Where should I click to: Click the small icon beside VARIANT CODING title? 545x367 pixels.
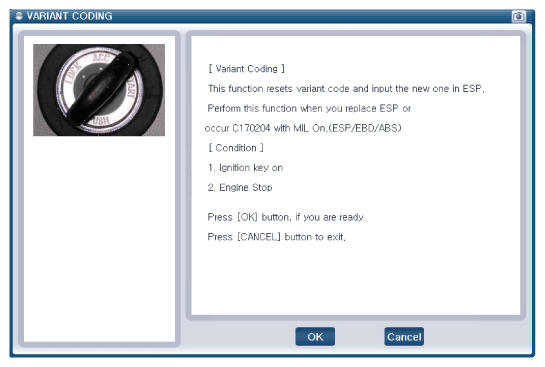click(x=19, y=16)
